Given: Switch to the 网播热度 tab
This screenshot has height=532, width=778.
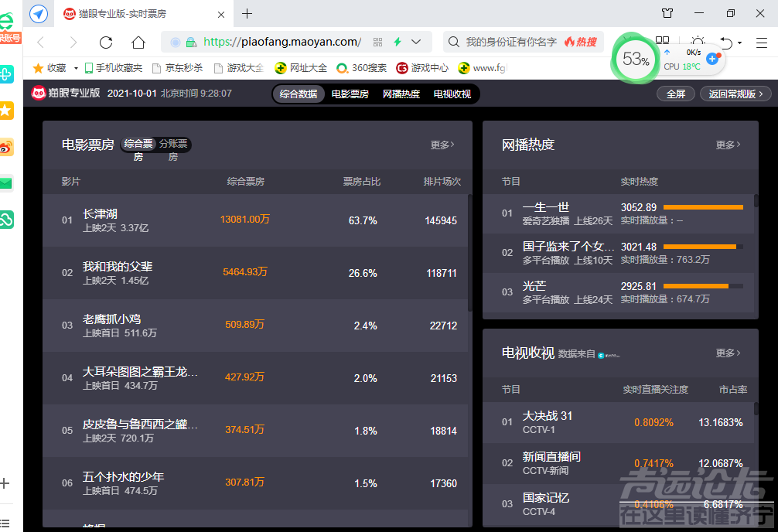Looking at the screenshot, I should pos(401,94).
